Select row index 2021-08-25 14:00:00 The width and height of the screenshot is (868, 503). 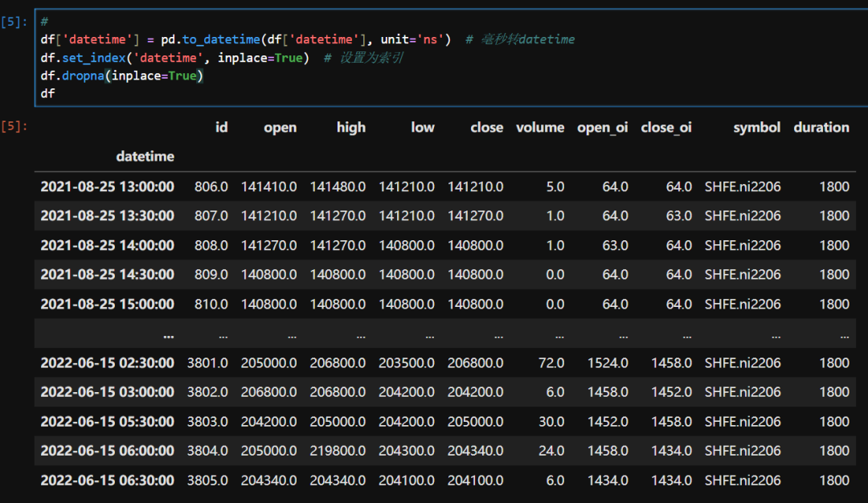pos(108,245)
